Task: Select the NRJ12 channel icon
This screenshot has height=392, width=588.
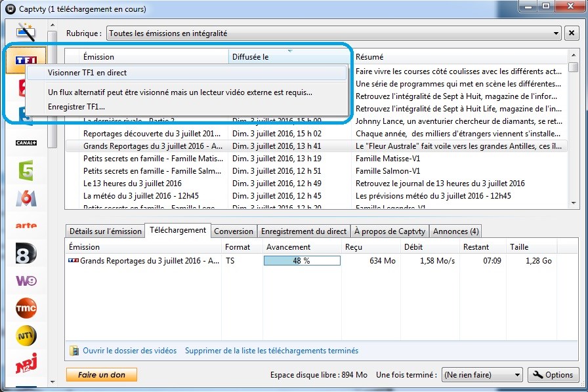Action: pos(26,363)
